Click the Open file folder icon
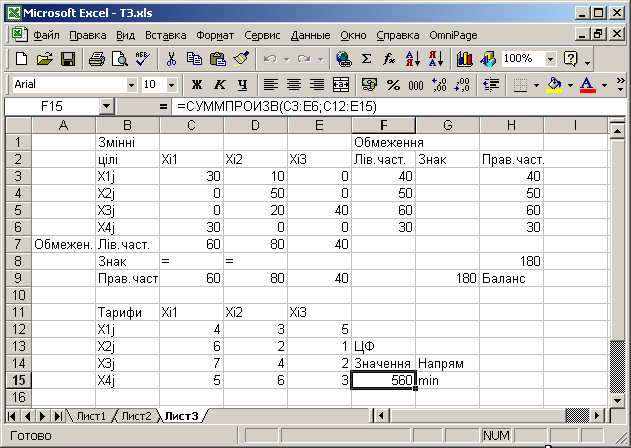This screenshot has height=448, width=631. click(x=45, y=59)
